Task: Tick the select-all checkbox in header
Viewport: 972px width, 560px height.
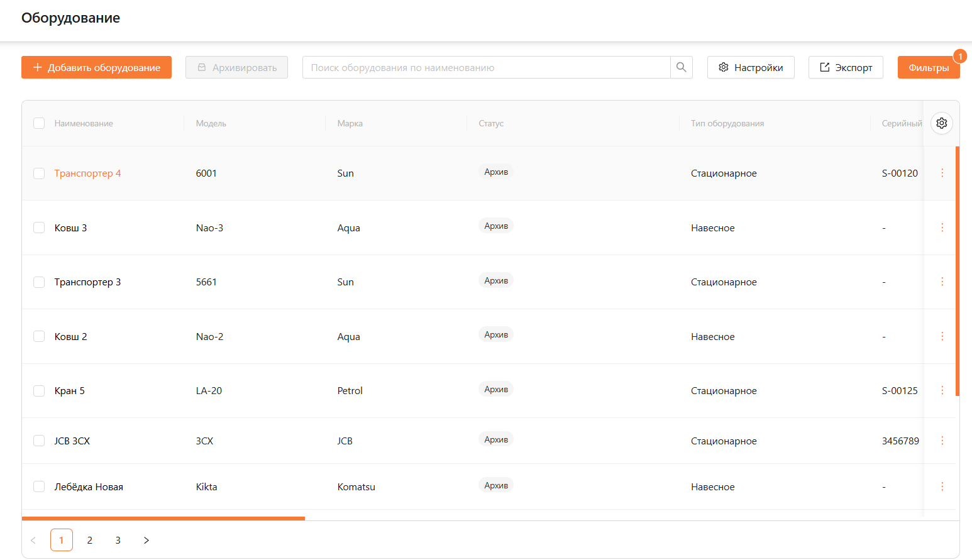Action: (x=39, y=123)
